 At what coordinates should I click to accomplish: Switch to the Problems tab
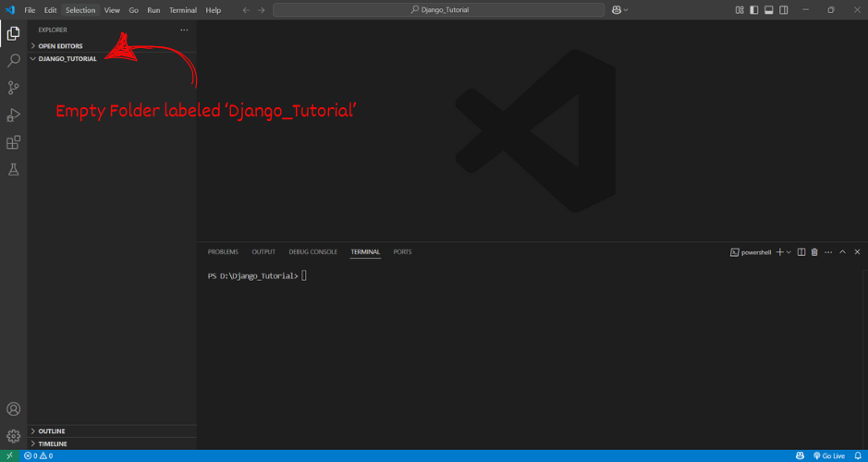pos(223,251)
